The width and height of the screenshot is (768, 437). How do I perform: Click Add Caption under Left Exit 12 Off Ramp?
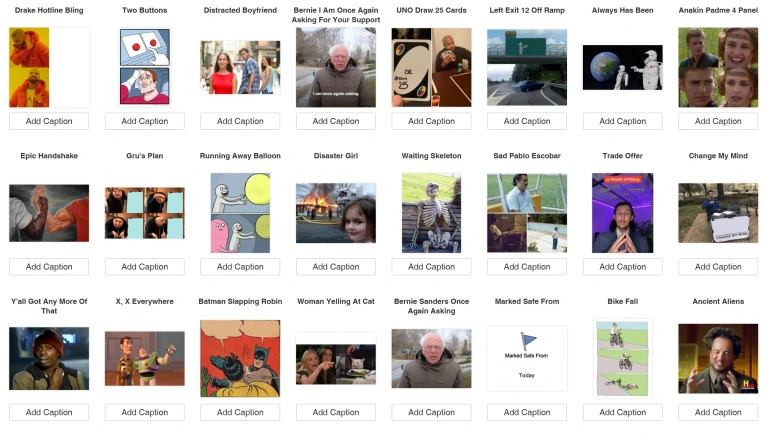pos(527,121)
